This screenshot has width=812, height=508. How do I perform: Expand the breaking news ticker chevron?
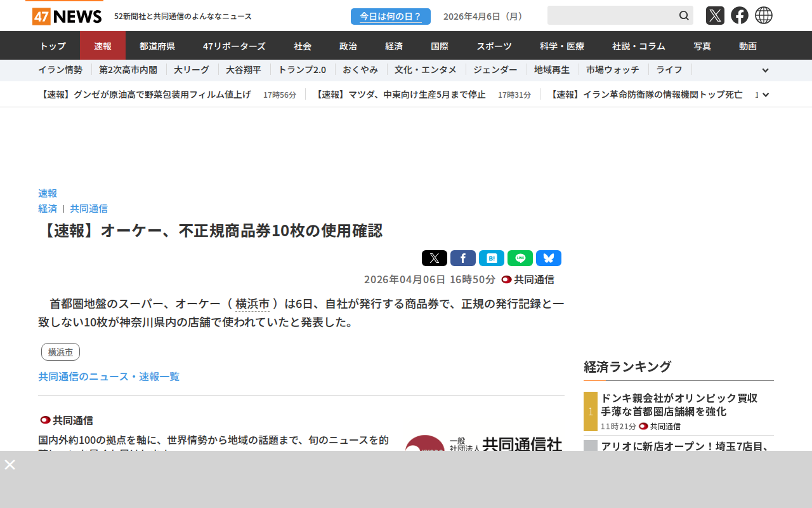pos(766,95)
